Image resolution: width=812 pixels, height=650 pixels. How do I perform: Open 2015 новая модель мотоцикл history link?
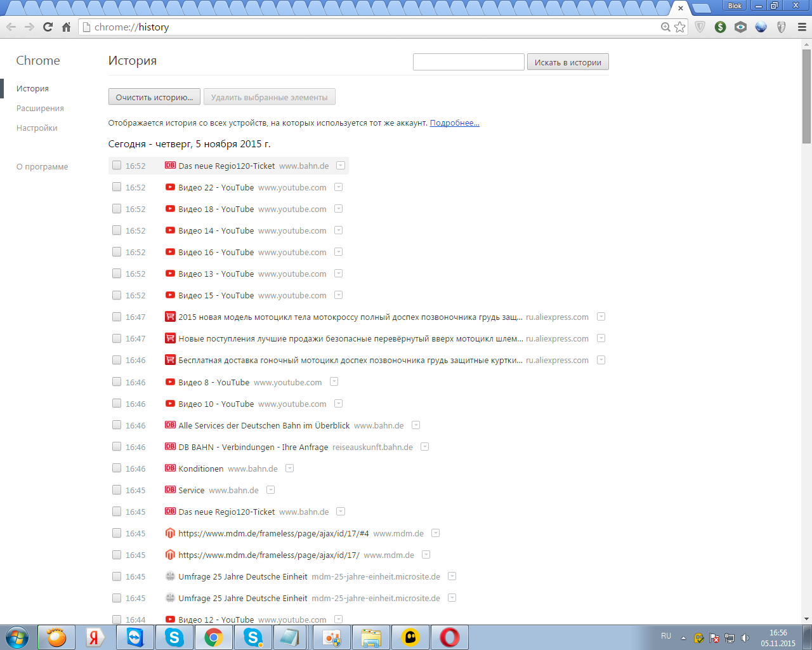pyautogui.click(x=350, y=317)
